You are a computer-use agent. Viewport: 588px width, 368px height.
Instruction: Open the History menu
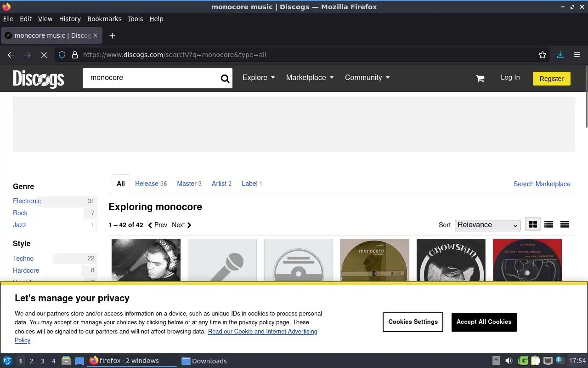70,19
